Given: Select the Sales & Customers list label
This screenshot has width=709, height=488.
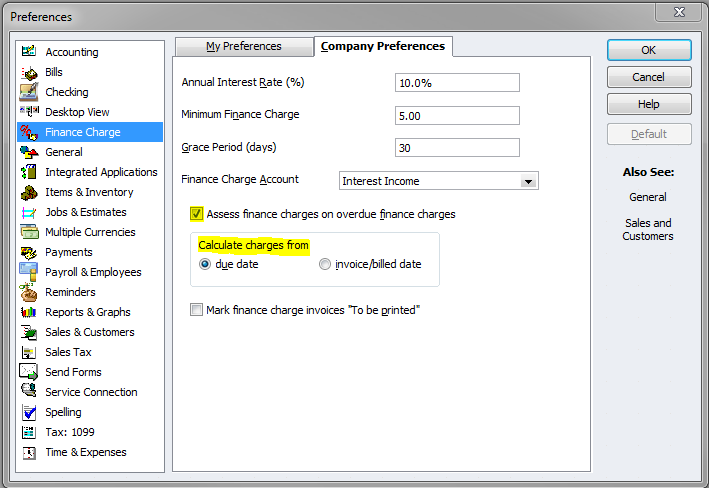Looking at the screenshot, I should click(x=90, y=332).
